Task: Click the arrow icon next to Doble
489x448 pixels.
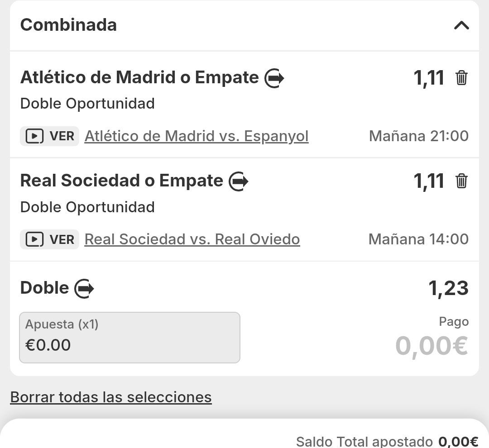Action: click(x=84, y=288)
